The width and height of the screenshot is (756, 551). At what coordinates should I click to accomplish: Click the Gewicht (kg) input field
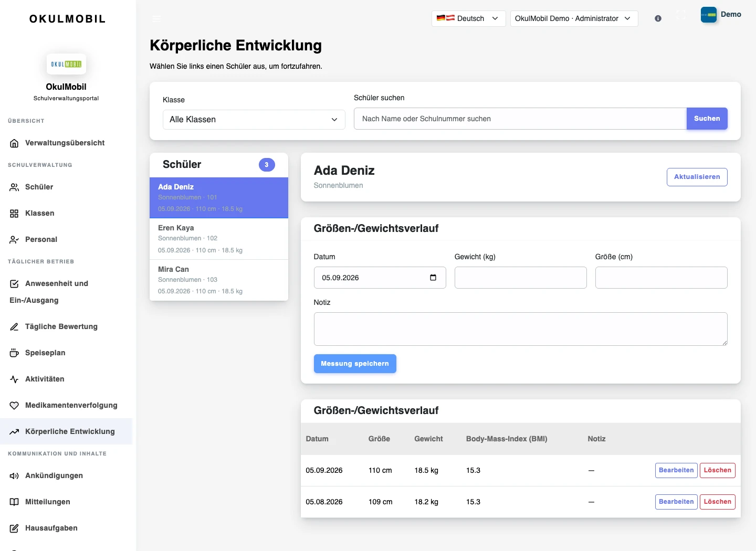[520, 278]
